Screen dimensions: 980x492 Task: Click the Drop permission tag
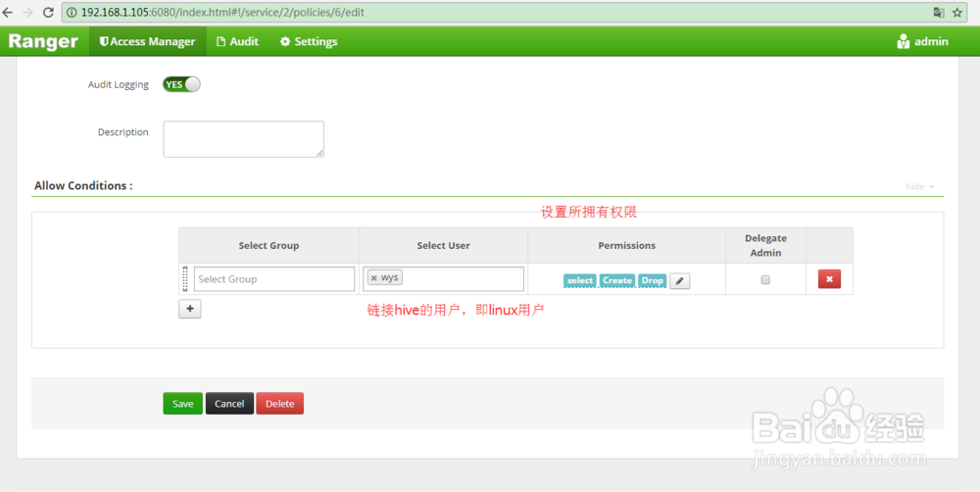pyautogui.click(x=653, y=280)
